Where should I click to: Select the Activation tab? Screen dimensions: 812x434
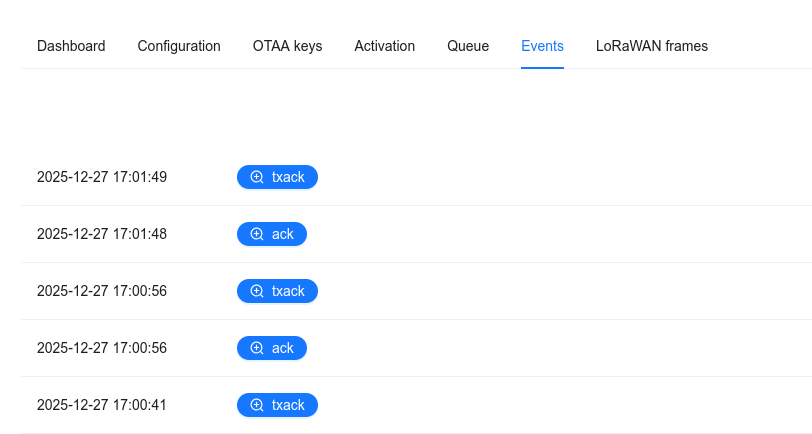pyautogui.click(x=384, y=46)
